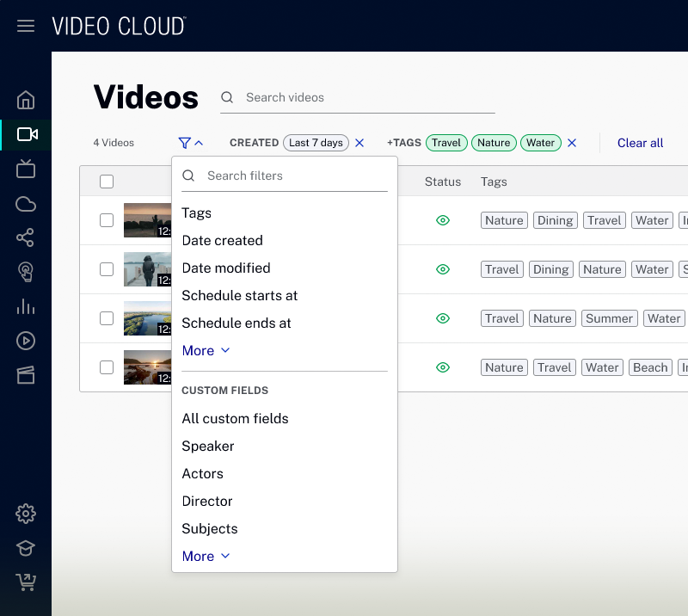Open Social sharing module icon
Image resolution: width=688 pixels, height=616 pixels.
point(26,238)
